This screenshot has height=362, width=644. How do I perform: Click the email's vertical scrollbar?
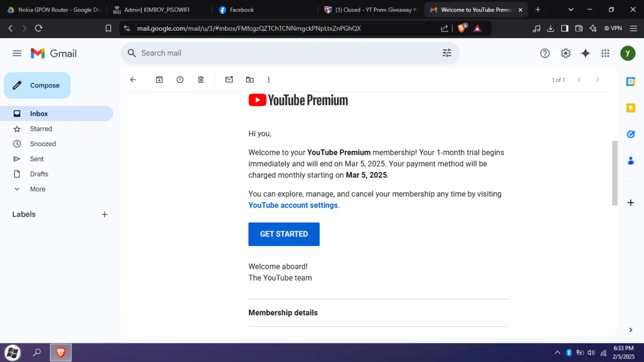point(614,173)
